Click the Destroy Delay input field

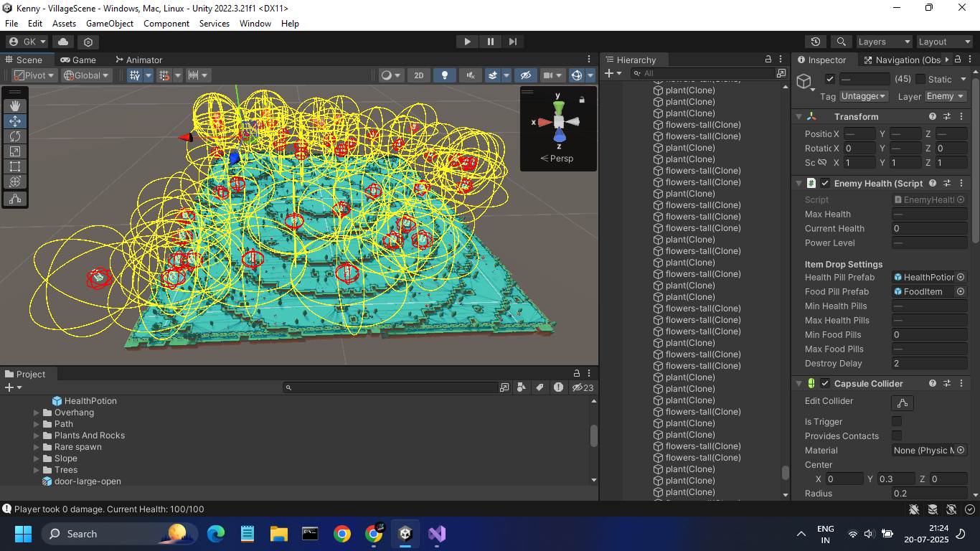tap(929, 364)
